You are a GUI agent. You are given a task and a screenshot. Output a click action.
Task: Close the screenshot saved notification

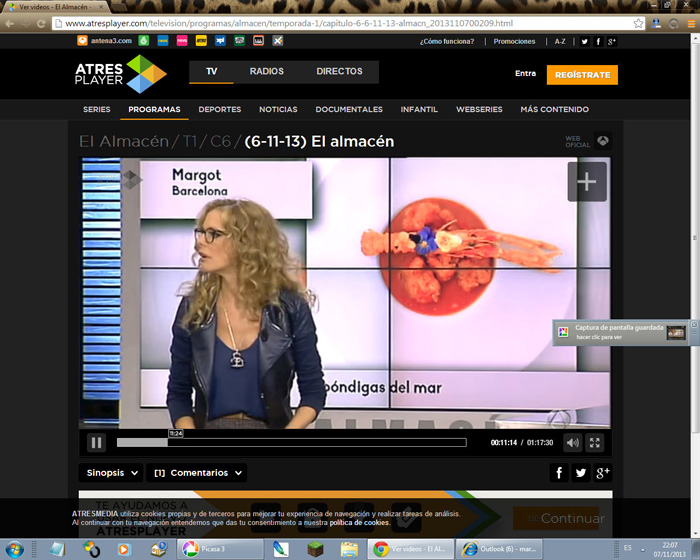coord(694,324)
